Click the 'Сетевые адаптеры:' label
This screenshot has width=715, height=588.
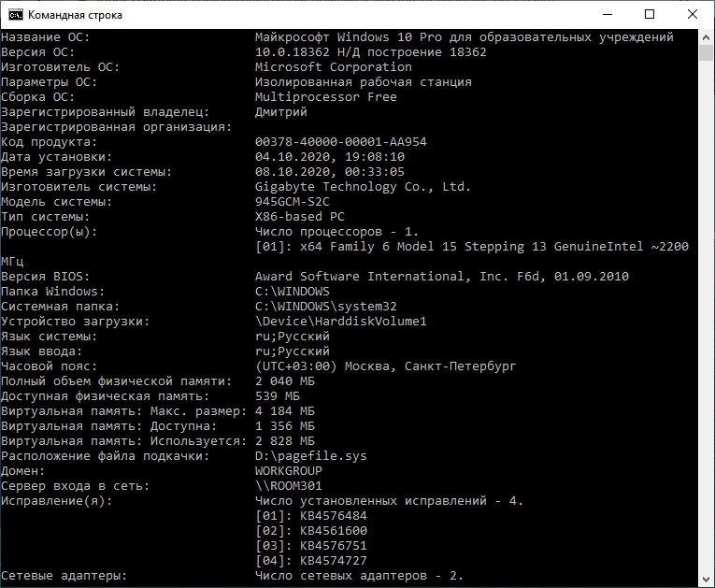64,576
